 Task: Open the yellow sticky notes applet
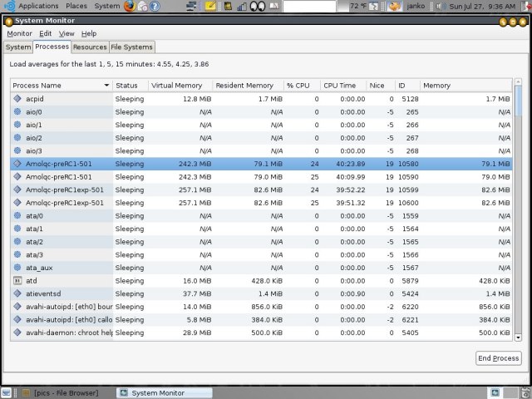(210, 6)
